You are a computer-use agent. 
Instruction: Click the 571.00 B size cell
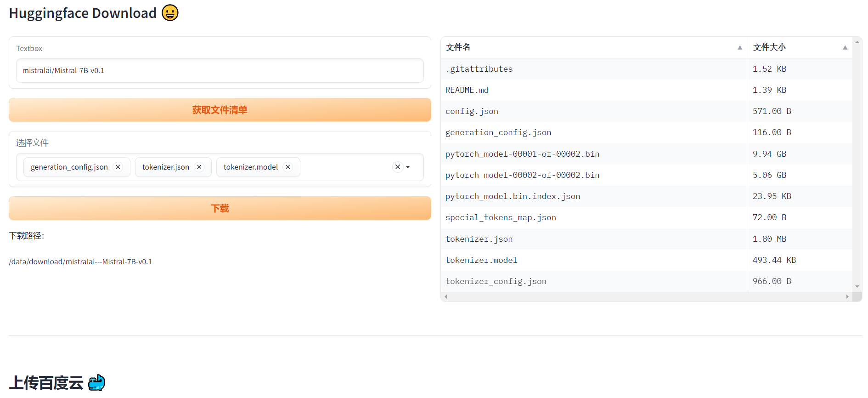click(x=800, y=111)
